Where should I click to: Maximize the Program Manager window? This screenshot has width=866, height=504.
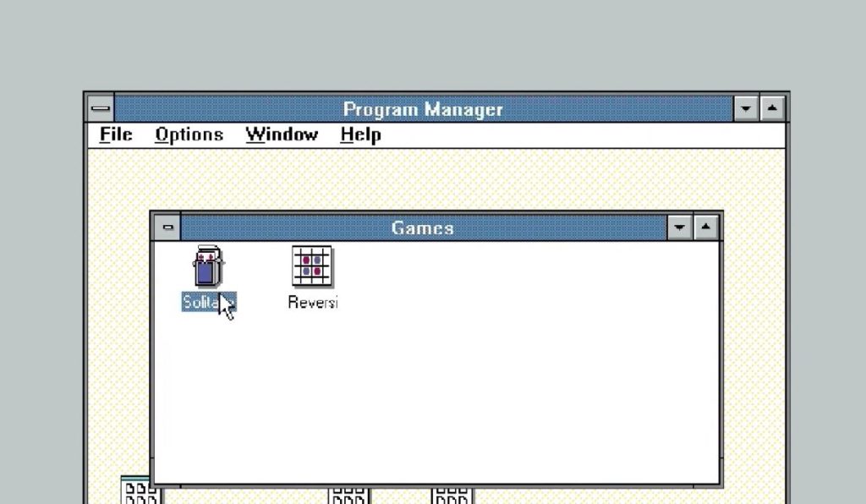(772, 108)
